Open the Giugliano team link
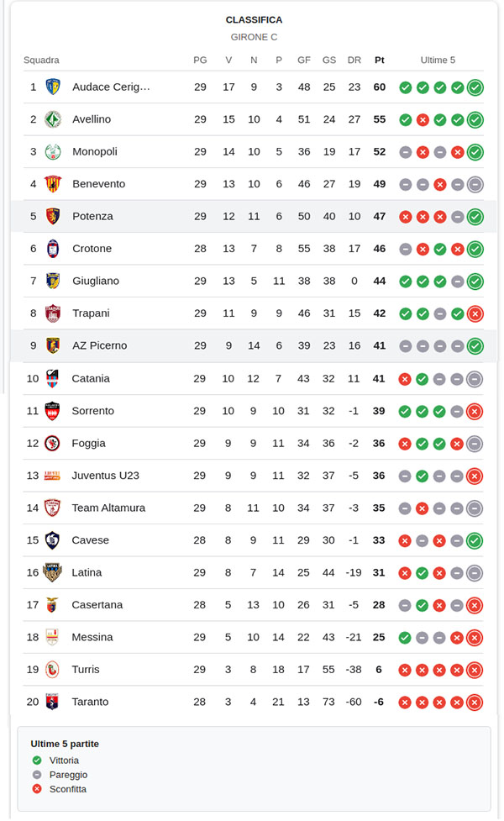 tap(96, 281)
